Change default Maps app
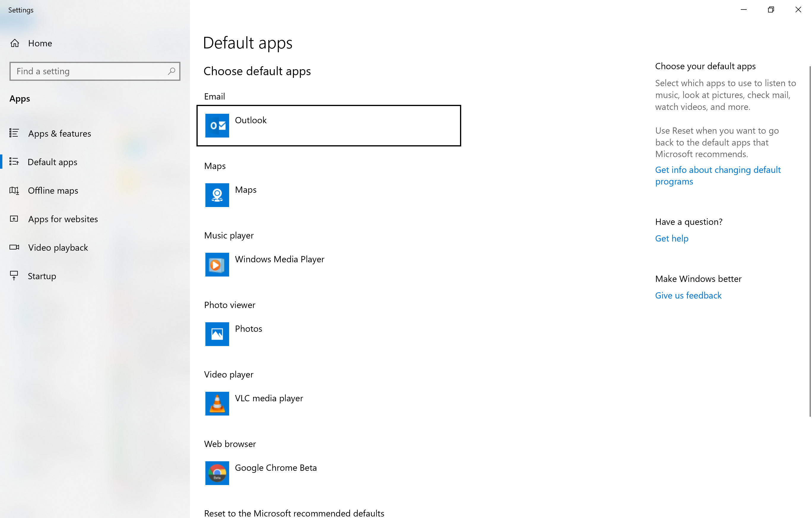This screenshot has width=812, height=518. pos(329,195)
